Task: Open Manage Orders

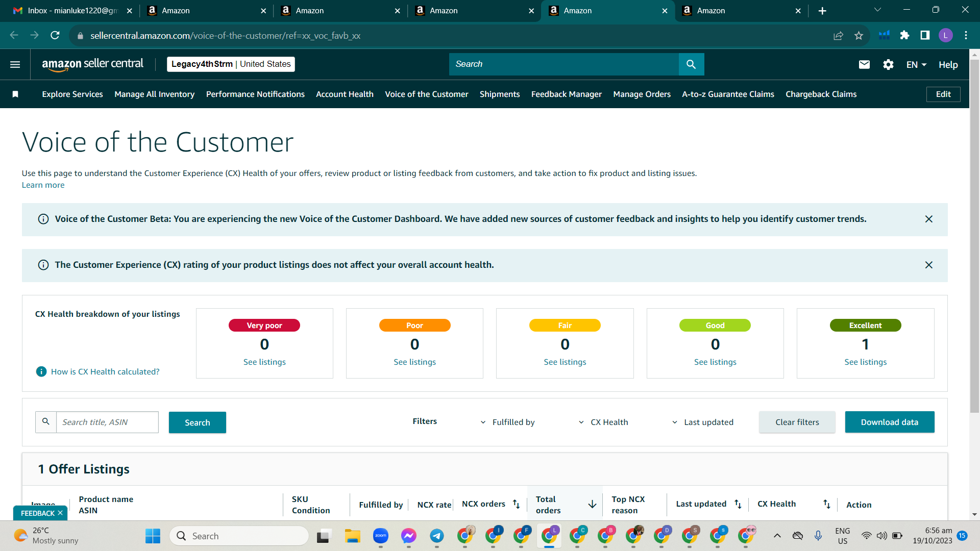Action: tap(642, 94)
